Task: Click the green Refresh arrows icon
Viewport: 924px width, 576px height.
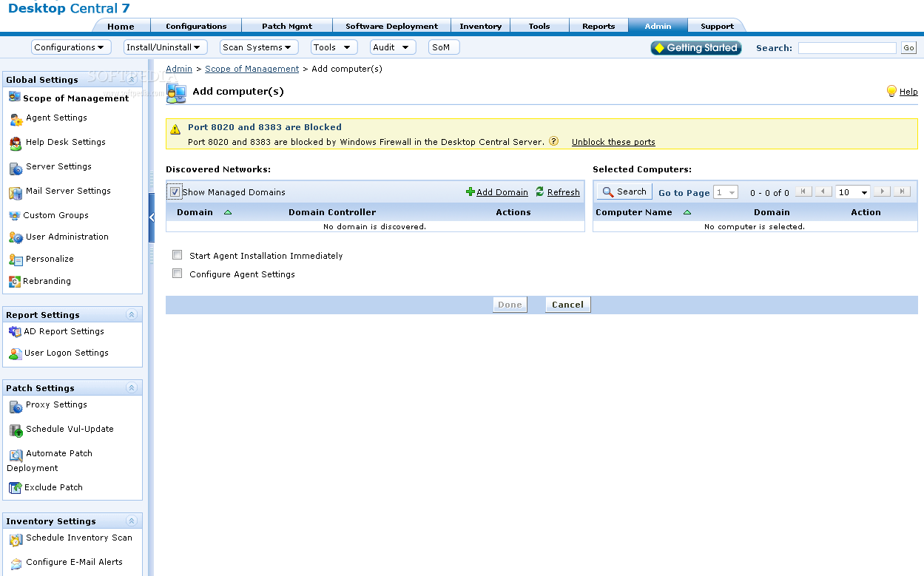Action: (540, 192)
